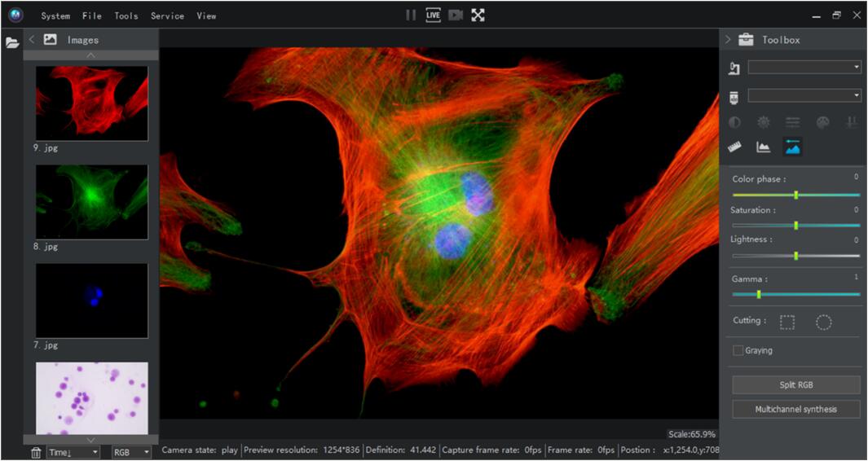Select the 8.jpg green fluorescence thumbnail
The height and width of the screenshot is (461, 868).
pos(91,202)
